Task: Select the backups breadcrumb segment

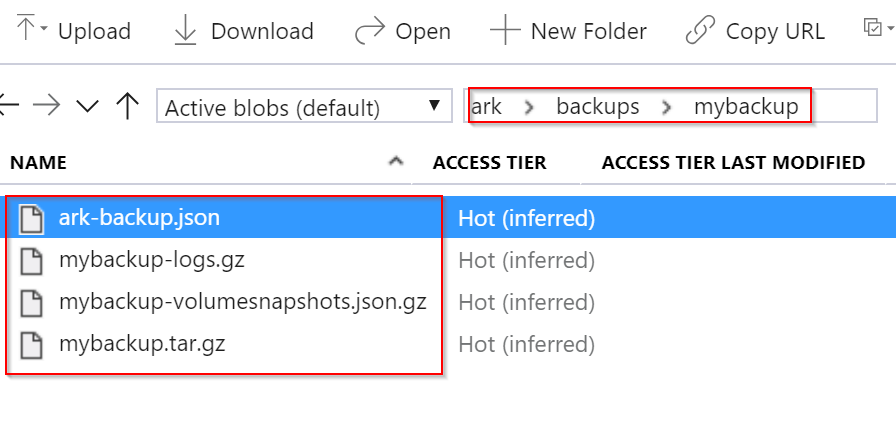Action: click(x=598, y=106)
